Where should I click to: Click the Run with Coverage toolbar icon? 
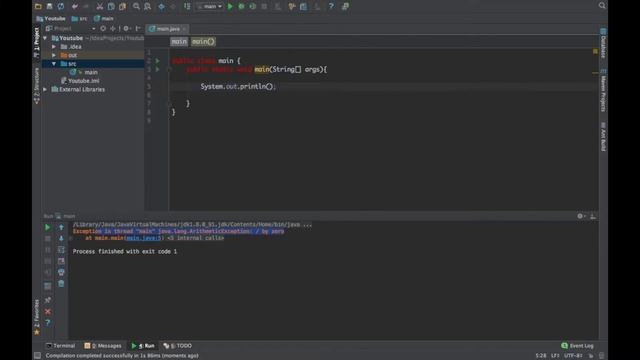click(x=253, y=7)
